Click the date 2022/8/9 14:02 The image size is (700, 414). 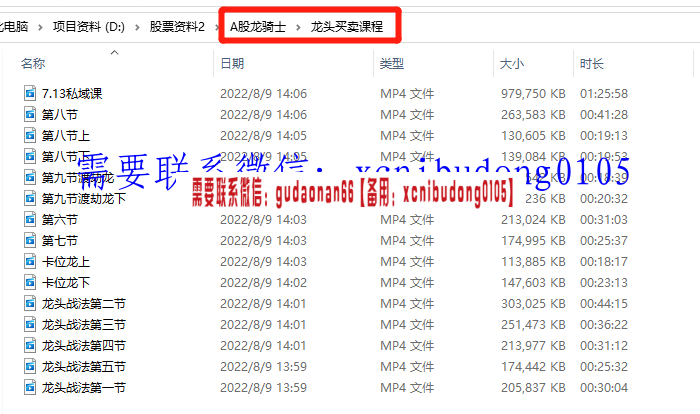click(x=263, y=282)
